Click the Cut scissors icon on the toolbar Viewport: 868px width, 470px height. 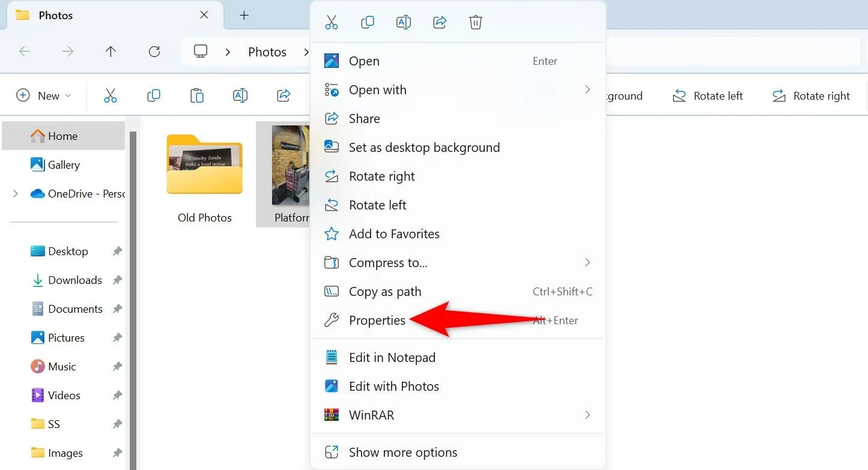click(x=111, y=95)
